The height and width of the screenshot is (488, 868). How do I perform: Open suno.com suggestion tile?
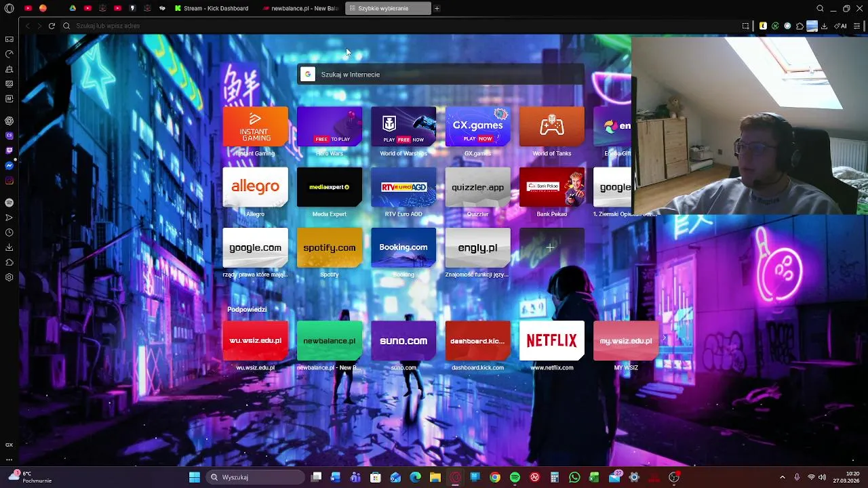403,341
